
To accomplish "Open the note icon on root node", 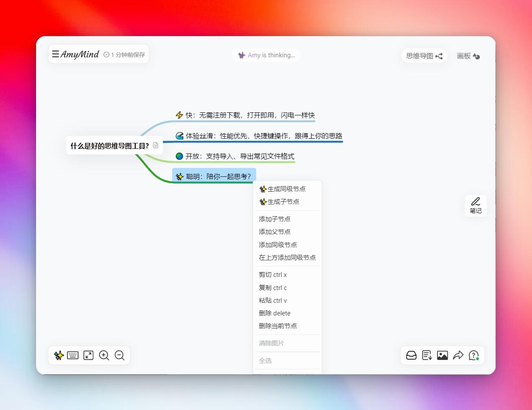I will [156, 145].
